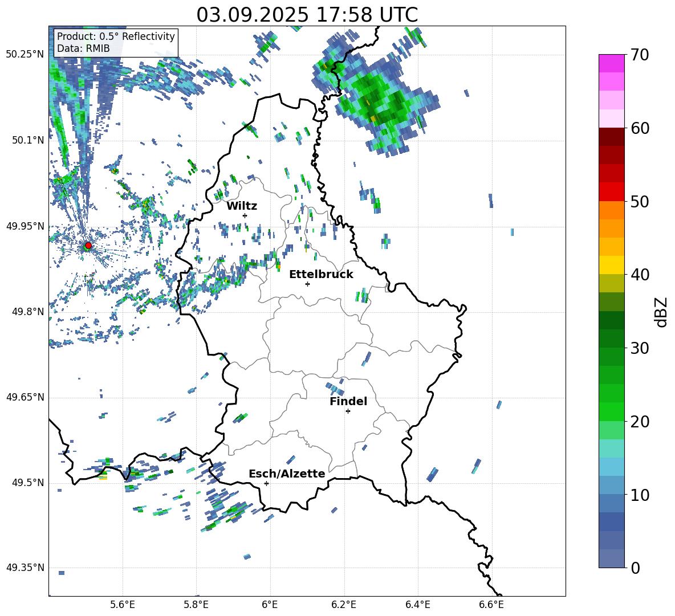Click the Findel station cross marker
Viewport: 675px width, 616px height.
click(348, 411)
